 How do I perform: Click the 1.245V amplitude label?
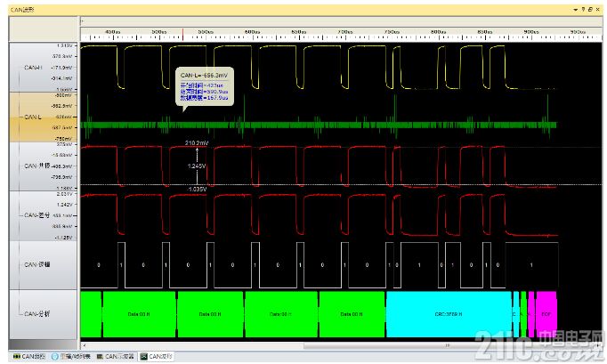pos(197,166)
